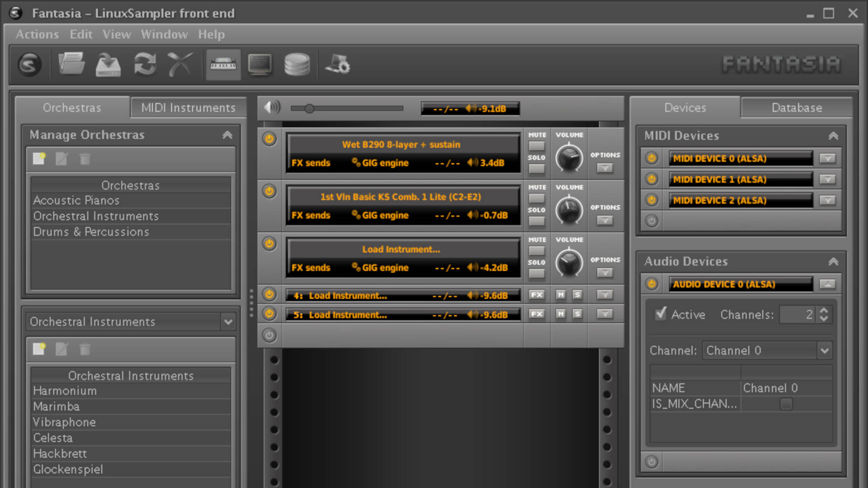The width and height of the screenshot is (868, 488).
Task: Switch to the Database tab
Action: [x=797, y=108]
